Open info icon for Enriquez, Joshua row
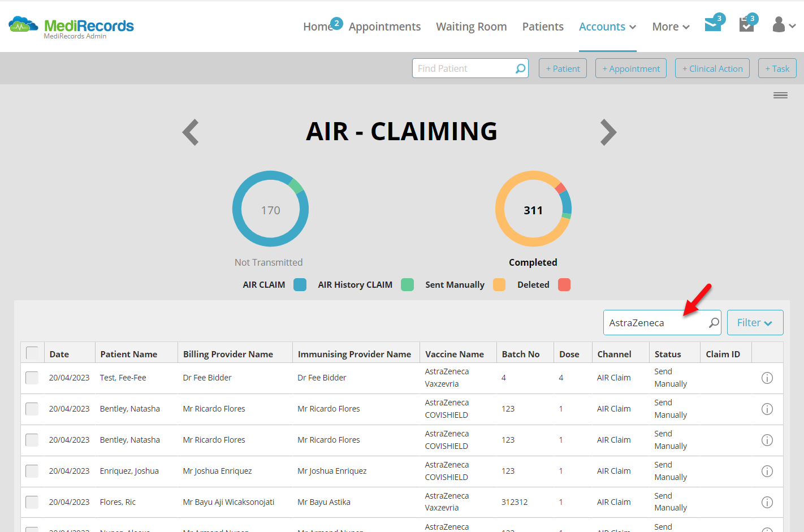Screen dimensions: 804x532 (767, 471)
